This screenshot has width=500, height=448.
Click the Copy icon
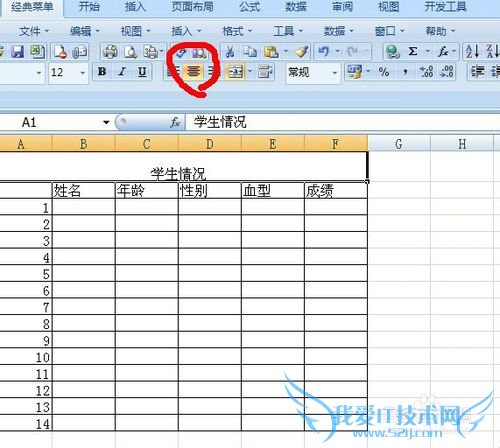point(250,52)
